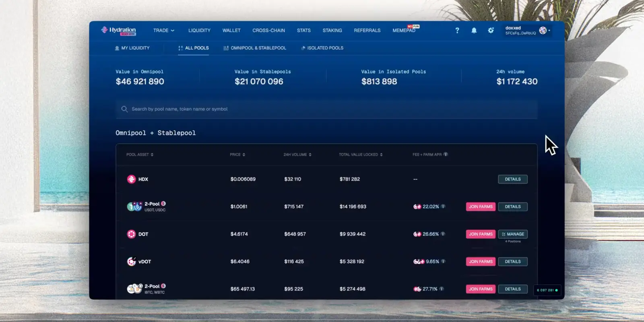Click the info icon beside 9.65% APR
644x322 pixels.
click(443, 261)
